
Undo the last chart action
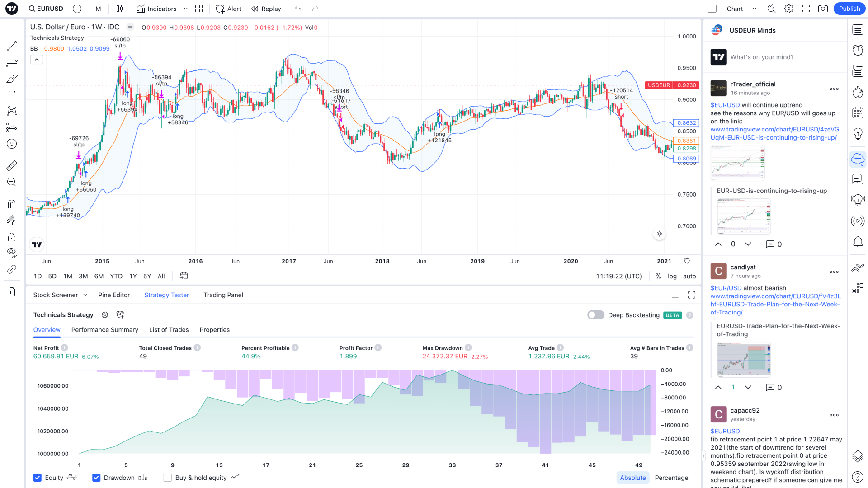[298, 9]
